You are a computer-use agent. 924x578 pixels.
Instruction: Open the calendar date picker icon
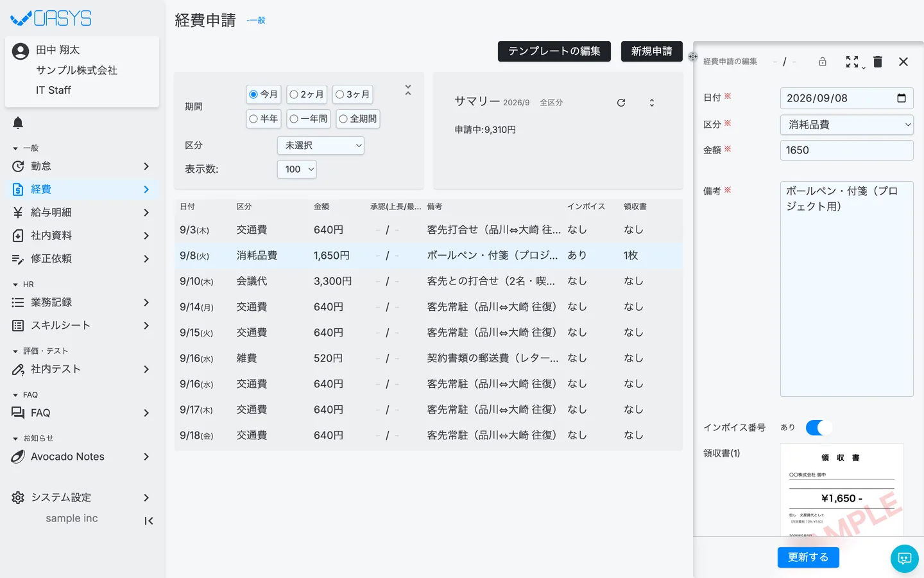[902, 98]
